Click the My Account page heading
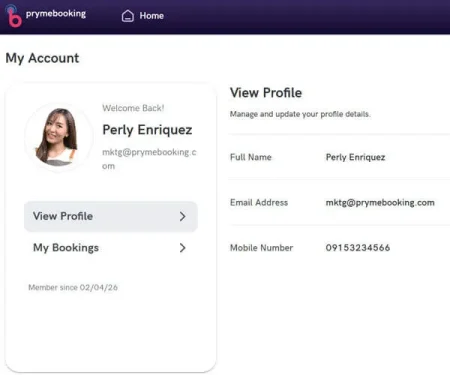Screen dimensions: 450x375 pos(42,58)
